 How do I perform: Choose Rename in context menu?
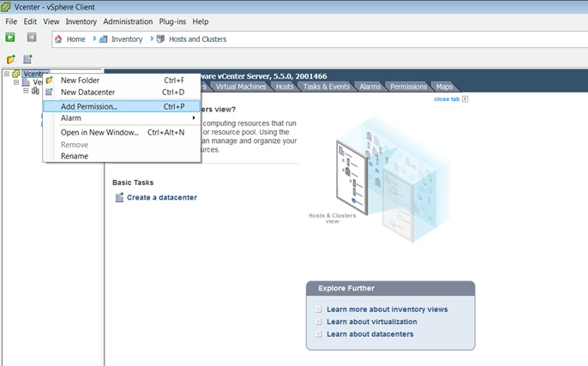coord(122,156)
